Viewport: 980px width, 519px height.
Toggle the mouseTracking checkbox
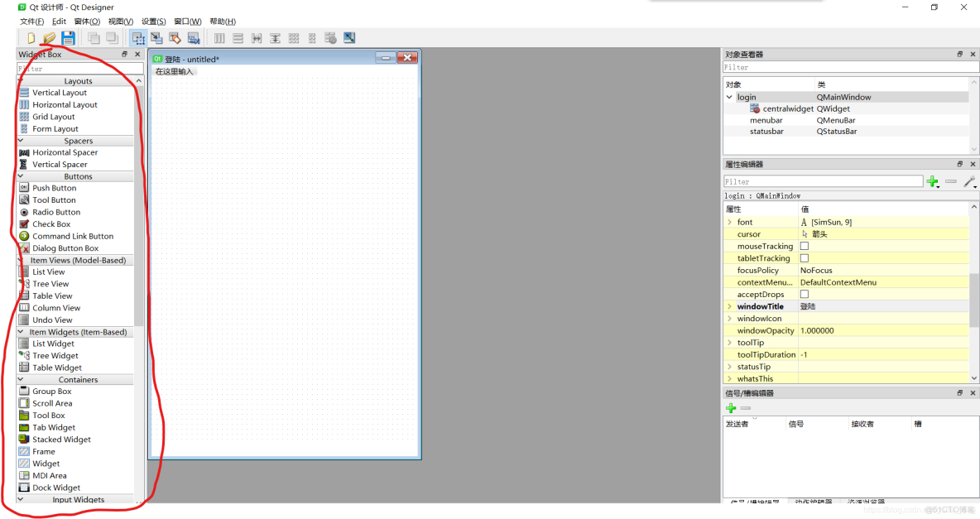coord(805,247)
